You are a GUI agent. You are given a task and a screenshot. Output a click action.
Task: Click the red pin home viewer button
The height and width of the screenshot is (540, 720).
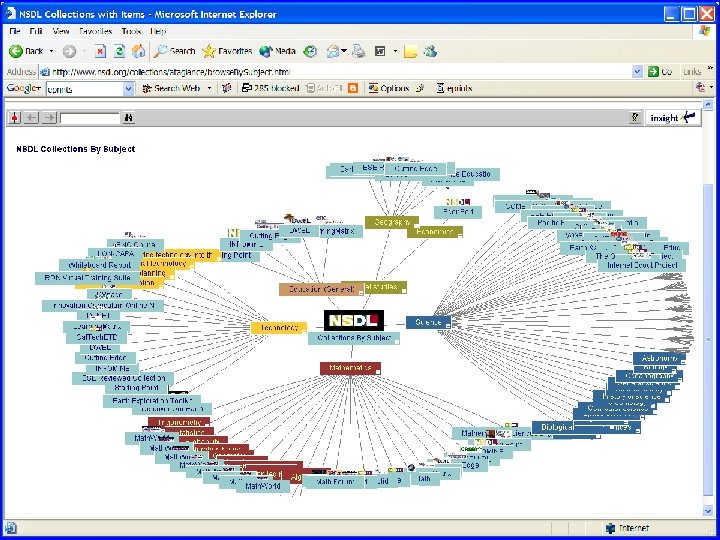tap(15, 118)
